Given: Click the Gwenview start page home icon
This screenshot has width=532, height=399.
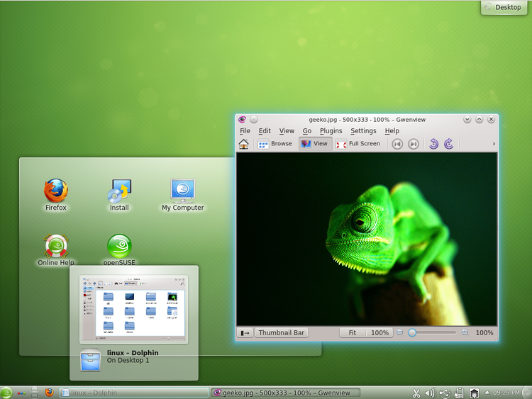Looking at the screenshot, I should (x=243, y=144).
